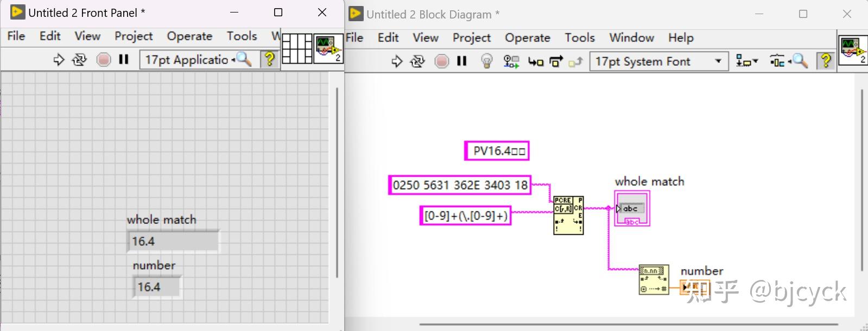
Task: Click the Step Over button
Action: 556,61
